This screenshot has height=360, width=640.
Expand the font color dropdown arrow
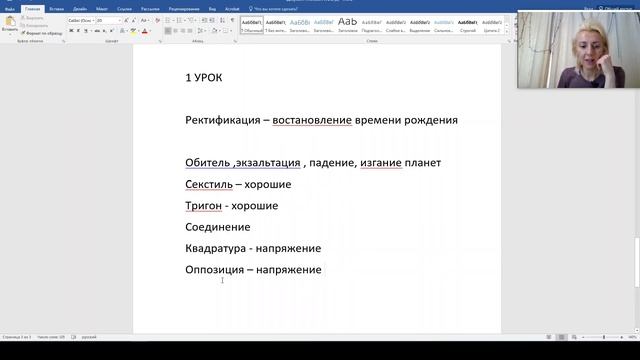150,31
